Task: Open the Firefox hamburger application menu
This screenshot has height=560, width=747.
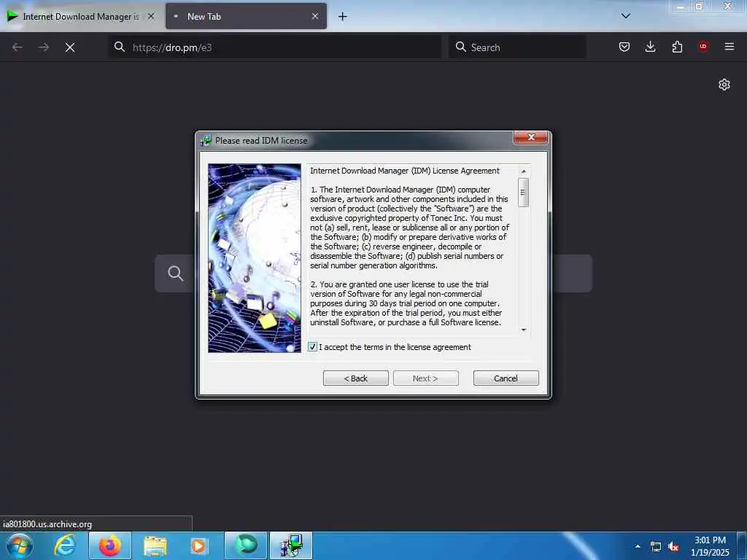Action: point(729,47)
